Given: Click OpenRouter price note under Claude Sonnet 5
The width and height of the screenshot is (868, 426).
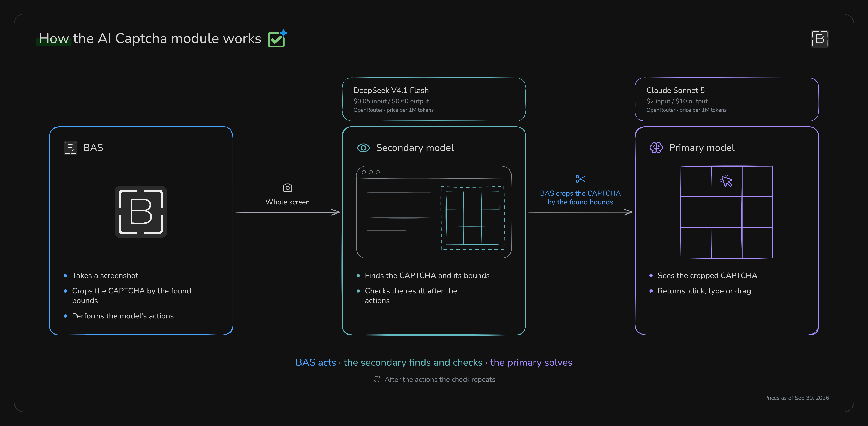Looking at the screenshot, I should pyautogui.click(x=686, y=110).
